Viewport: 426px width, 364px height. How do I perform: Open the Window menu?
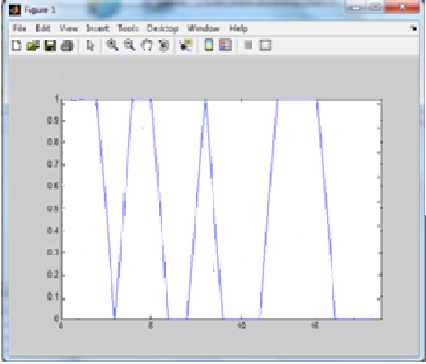click(203, 28)
